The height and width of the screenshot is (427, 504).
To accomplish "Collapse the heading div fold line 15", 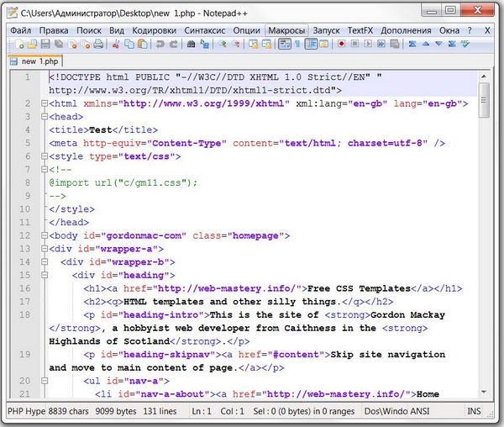I will 45,275.
